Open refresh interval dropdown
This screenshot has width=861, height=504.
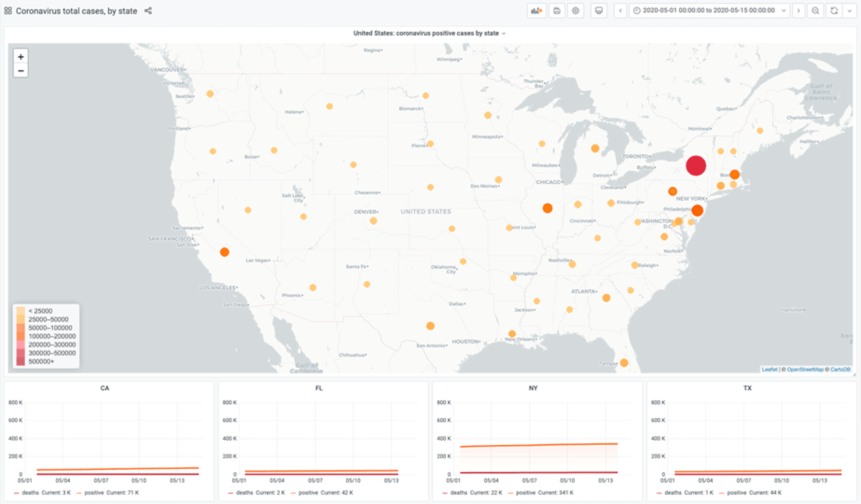click(x=849, y=11)
